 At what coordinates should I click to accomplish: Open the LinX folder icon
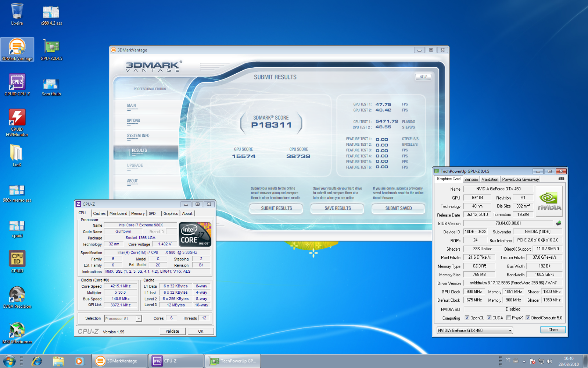pos(17,155)
